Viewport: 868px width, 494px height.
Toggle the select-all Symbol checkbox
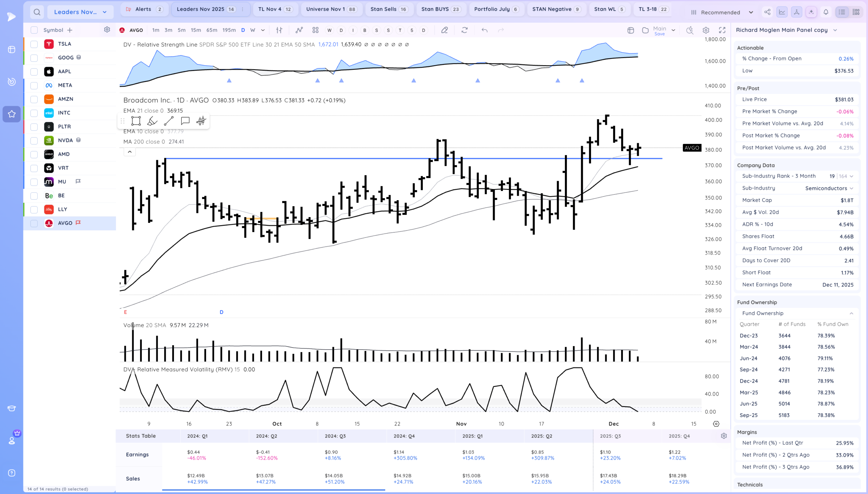(34, 30)
